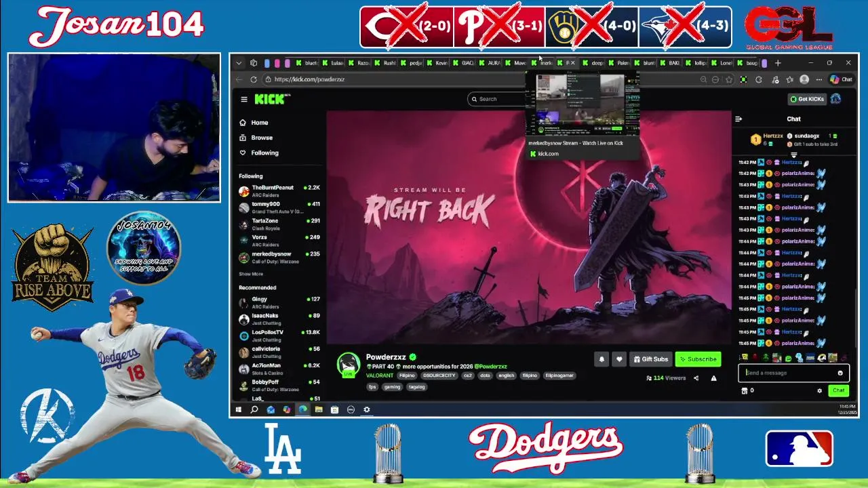Screen dimensions: 868x488
Task: Go back in the browser
Action: pyautogui.click(x=239, y=79)
